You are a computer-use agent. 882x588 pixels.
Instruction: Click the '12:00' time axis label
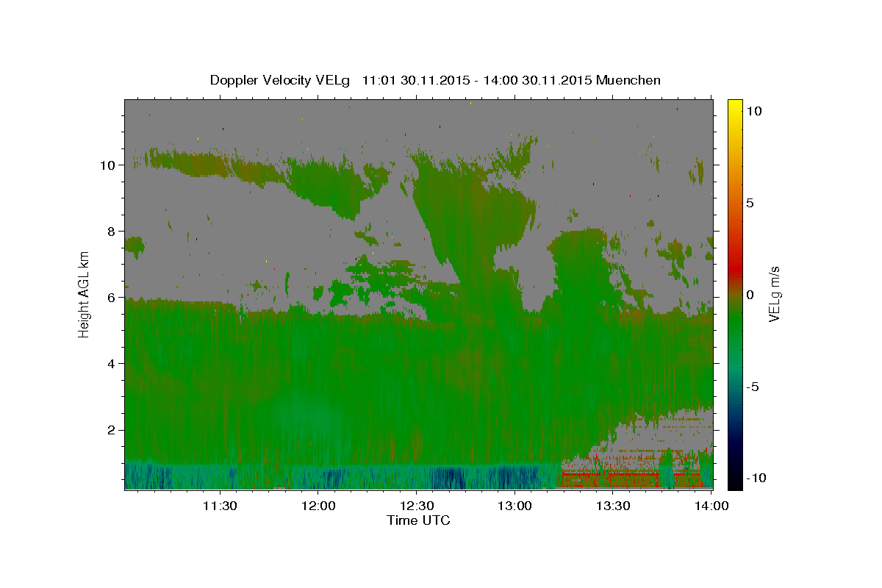click(x=318, y=506)
